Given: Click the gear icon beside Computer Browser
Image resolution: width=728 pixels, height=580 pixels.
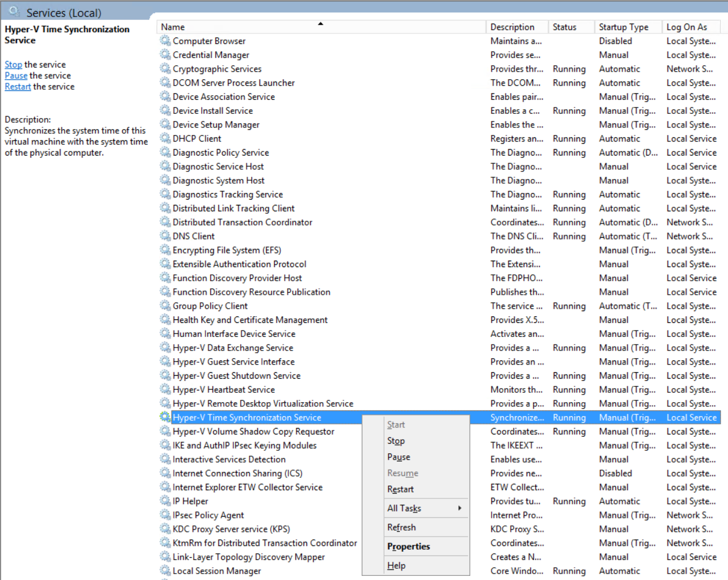Looking at the screenshot, I should point(165,41).
